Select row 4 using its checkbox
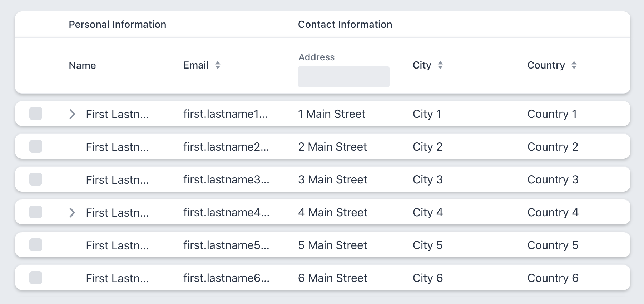The width and height of the screenshot is (644, 304). pyautogui.click(x=36, y=212)
